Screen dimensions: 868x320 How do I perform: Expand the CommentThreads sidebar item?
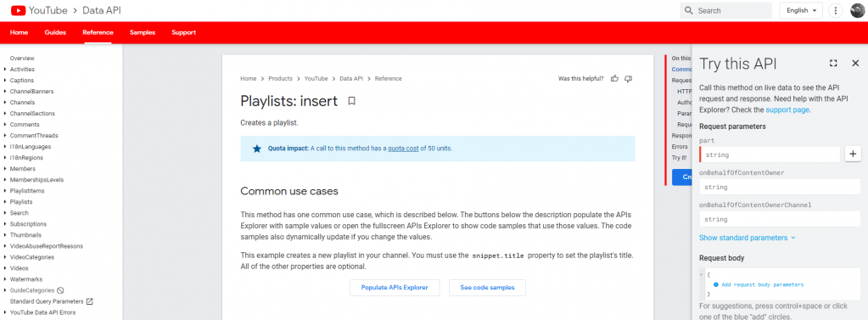5,136
